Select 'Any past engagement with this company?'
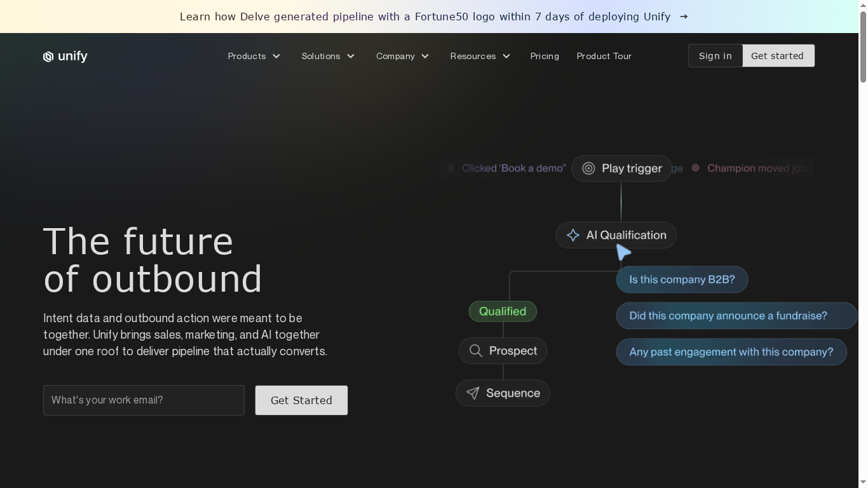Screen dimensions: 868x488 point(731,352)
